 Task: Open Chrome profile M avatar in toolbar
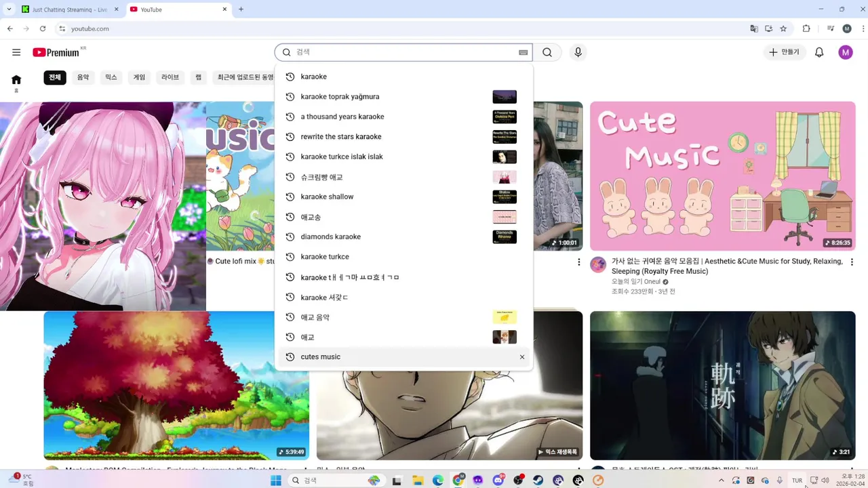click(x=847, y=28)
